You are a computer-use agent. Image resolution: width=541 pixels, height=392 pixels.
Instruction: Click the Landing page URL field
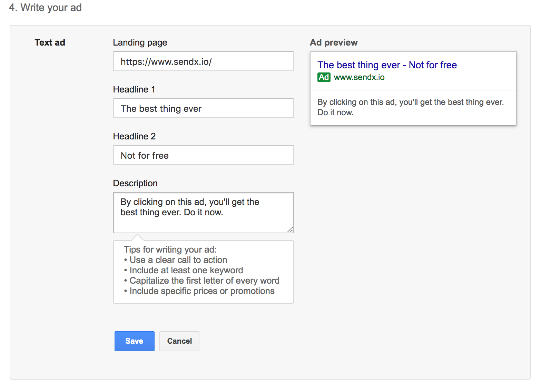click(203, 61)
